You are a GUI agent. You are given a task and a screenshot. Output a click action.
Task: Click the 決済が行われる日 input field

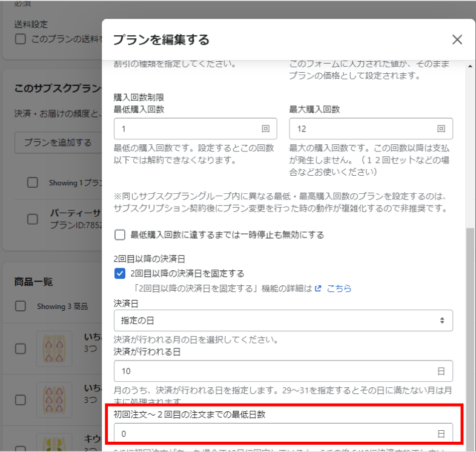[283, 371]
